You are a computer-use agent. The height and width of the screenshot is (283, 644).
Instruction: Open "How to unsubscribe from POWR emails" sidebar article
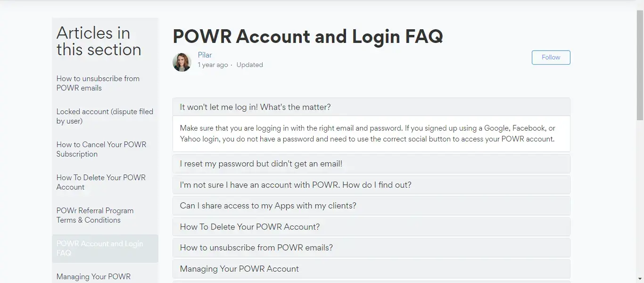coord(98,83)
